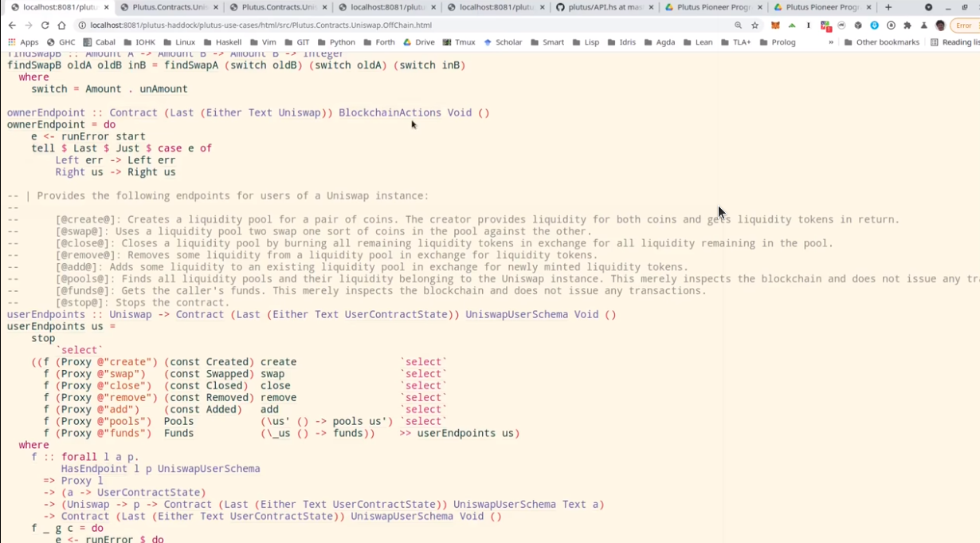Switch to the last Plutus Pioneer Program tab
The image size is (980, 543).
[817, 7]
